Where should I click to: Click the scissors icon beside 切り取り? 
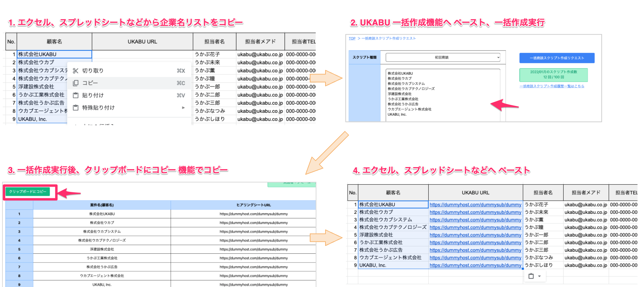tap(76, 71)
